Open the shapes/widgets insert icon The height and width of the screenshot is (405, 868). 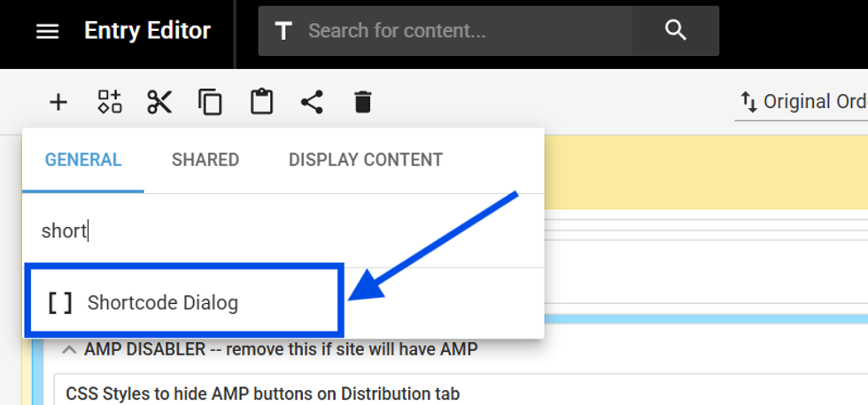109,102
